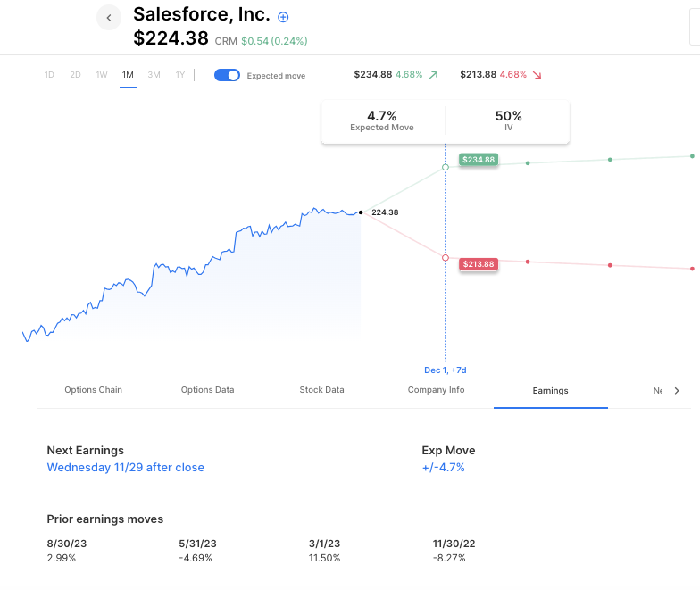Image resolution: width=700 pixels, height=590 pixels.
Task: Click the green up-arrow next to 4.68%
Action: click(x=434, y=75)
